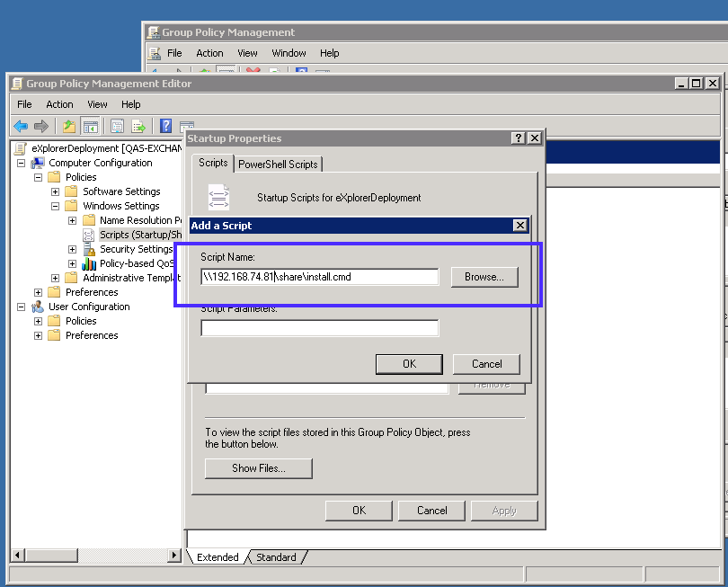Click the Properties toolbar icon
Image resolution: width=728 pixels, height=587 pixels.
pos(117,126)
